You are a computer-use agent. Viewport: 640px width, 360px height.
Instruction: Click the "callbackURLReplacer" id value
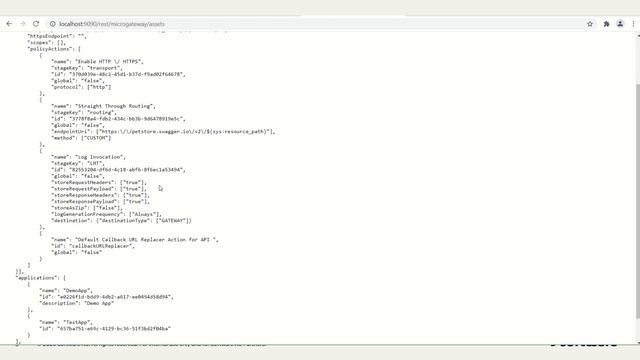[102, 246]
